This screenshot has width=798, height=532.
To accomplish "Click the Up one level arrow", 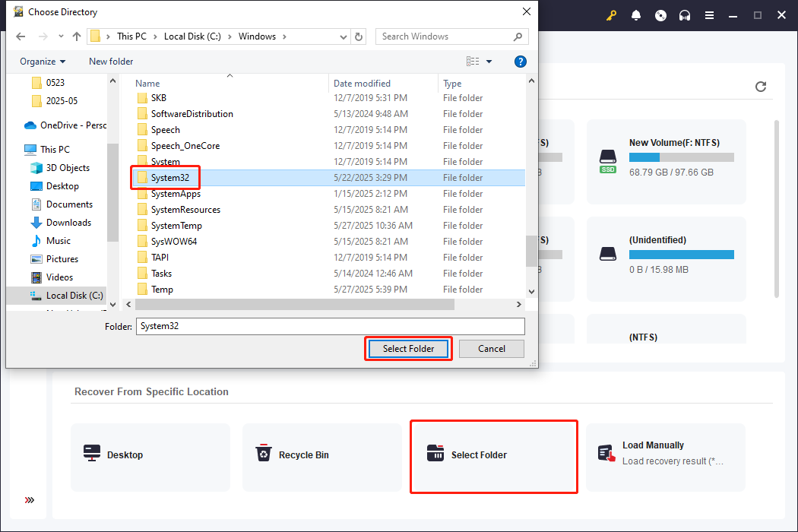I will pyautogui.click(x=78, y=36).
